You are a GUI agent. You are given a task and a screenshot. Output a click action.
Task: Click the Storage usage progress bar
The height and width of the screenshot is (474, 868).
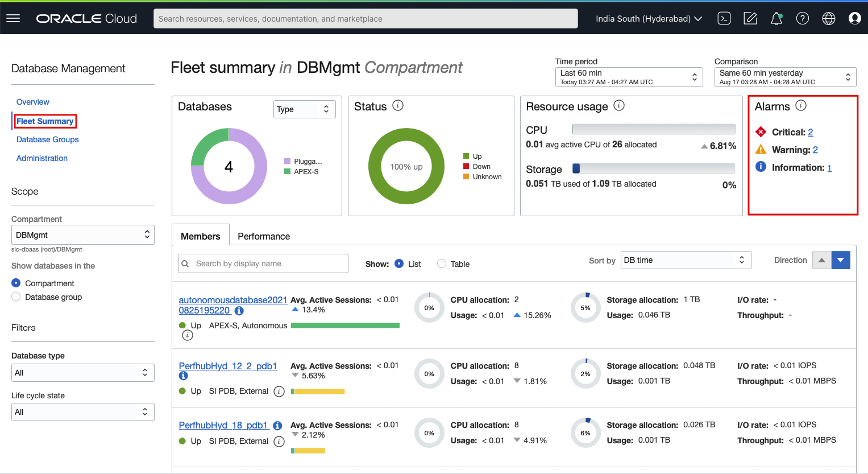[654, 169]
